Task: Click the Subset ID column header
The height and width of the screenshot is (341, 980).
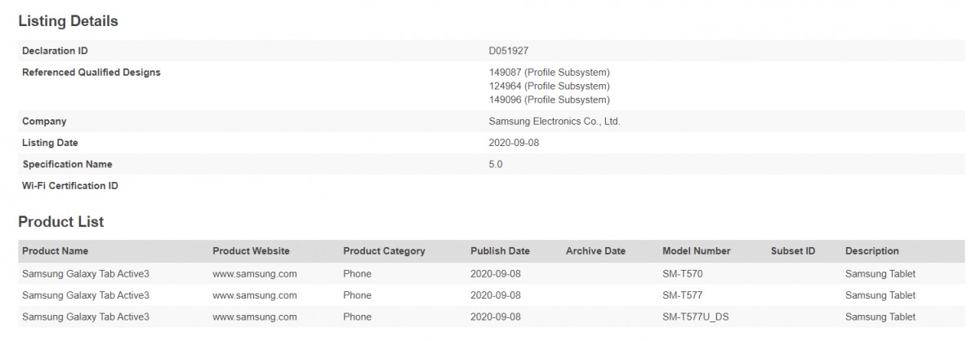Action: (x=793, y=251)
